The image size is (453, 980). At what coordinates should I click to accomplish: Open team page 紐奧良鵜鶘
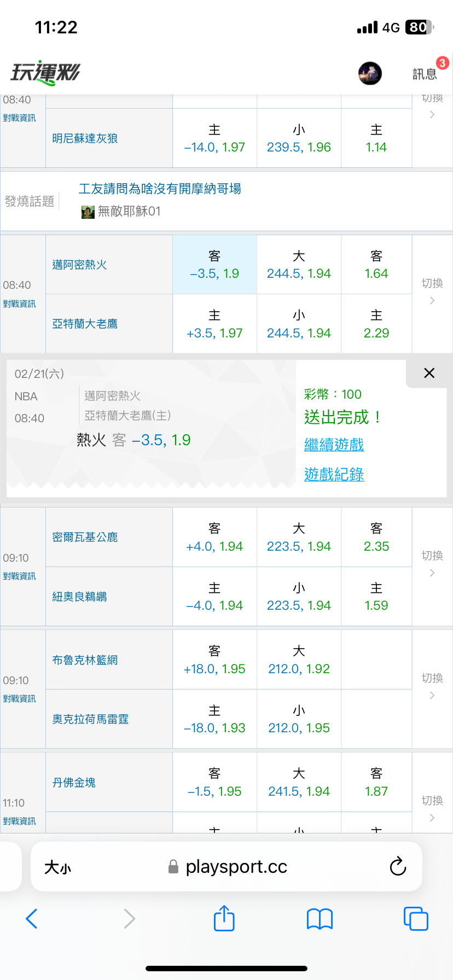tap(79, 597)
